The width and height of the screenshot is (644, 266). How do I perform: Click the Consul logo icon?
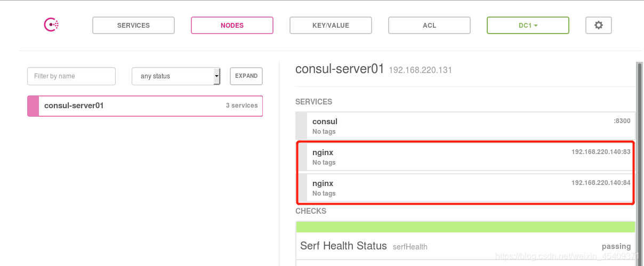[x=51, y=25]
